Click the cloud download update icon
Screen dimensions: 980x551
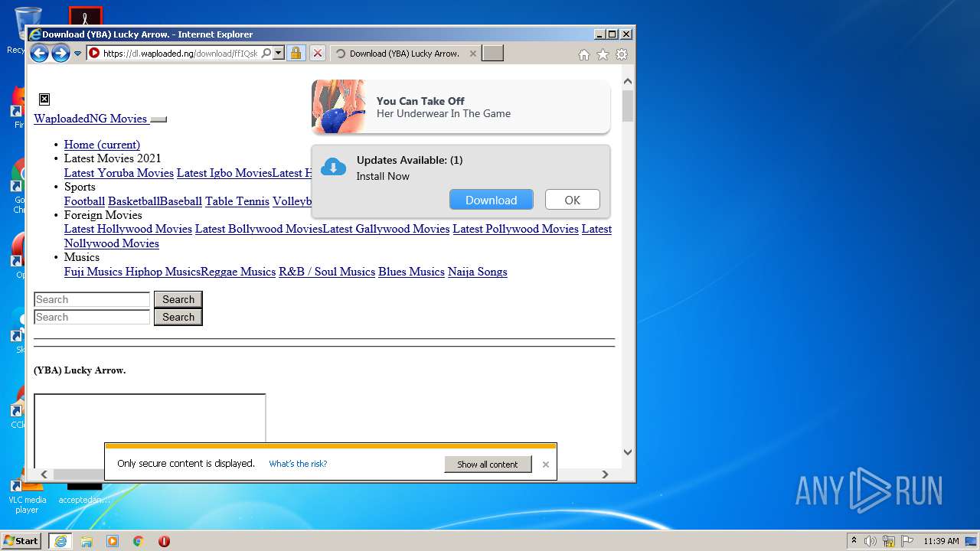click(x=333, y=167)
